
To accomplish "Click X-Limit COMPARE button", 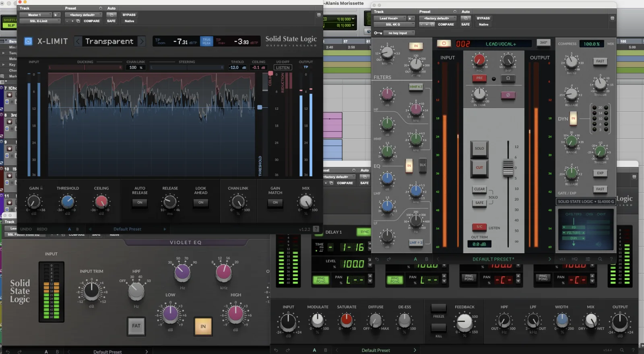I will point(92,21).
